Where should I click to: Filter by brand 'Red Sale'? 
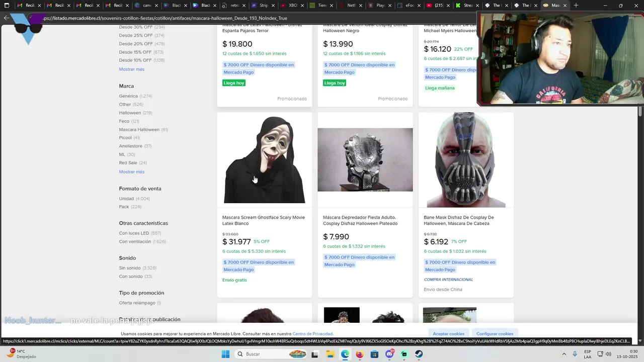click(133, 163)
